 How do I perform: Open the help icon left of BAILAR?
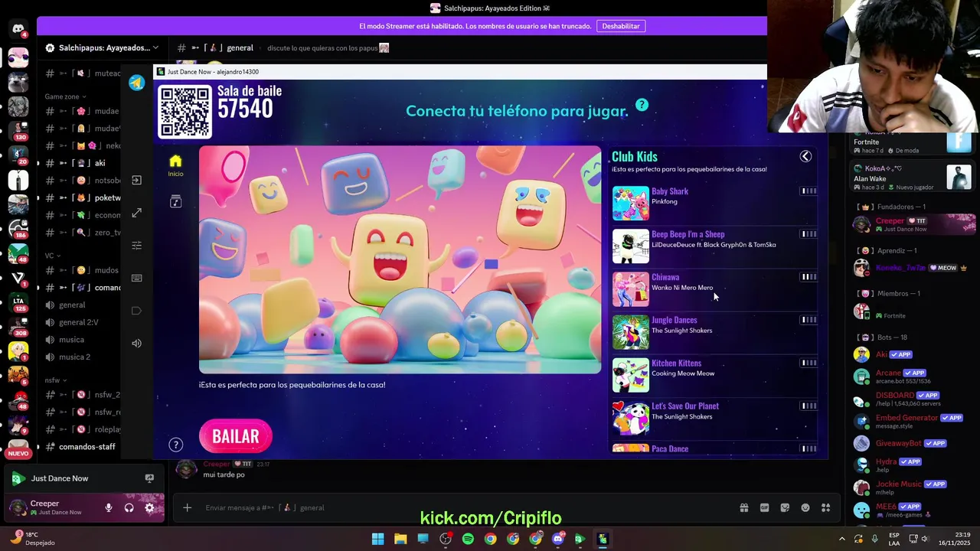(x=175, y=445)
